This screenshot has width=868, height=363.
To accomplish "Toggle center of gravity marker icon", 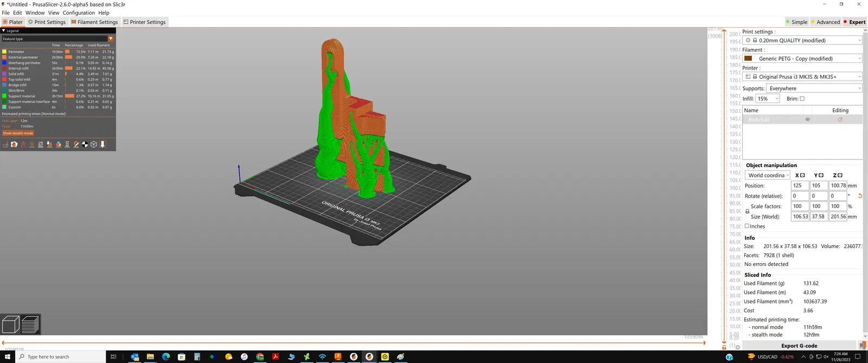I will point(85,144).
